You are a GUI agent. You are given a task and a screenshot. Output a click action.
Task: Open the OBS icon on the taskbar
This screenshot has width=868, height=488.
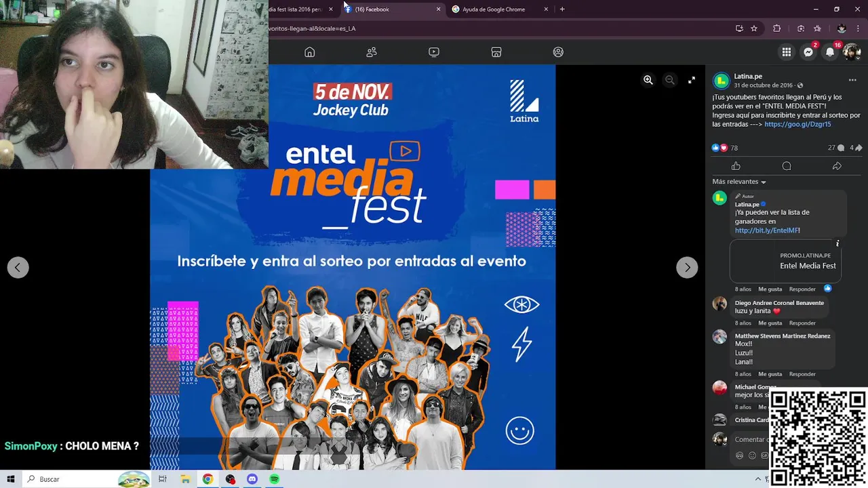(x=230, y=479)
